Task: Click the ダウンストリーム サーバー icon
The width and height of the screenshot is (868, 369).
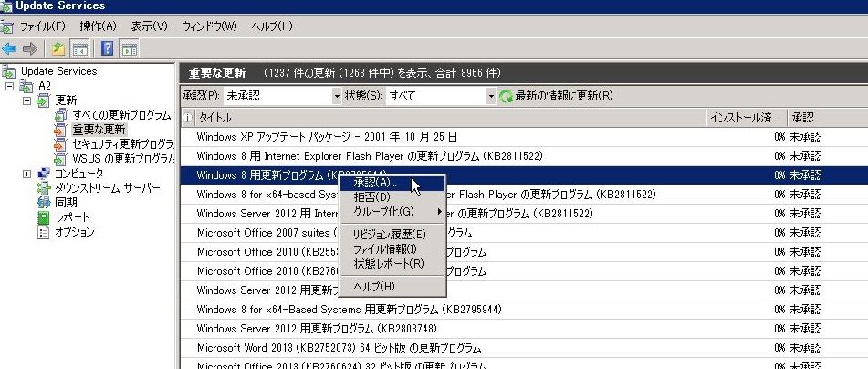Action: (x=43, y=188)
